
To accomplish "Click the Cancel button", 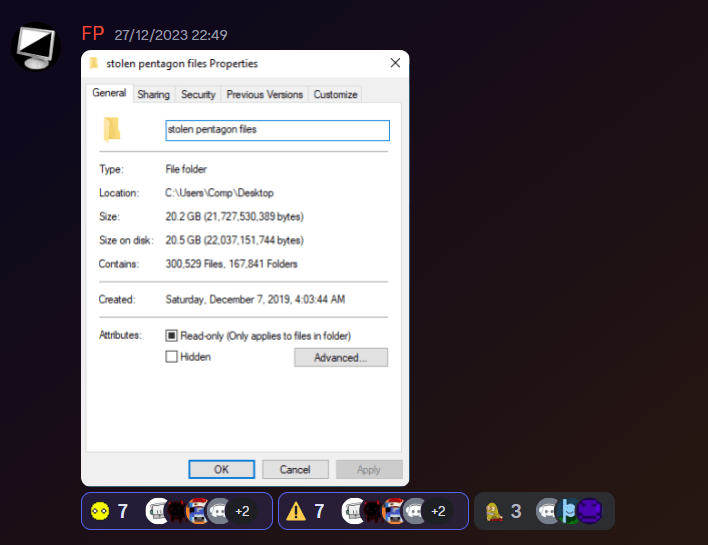I will click(295, 469).
